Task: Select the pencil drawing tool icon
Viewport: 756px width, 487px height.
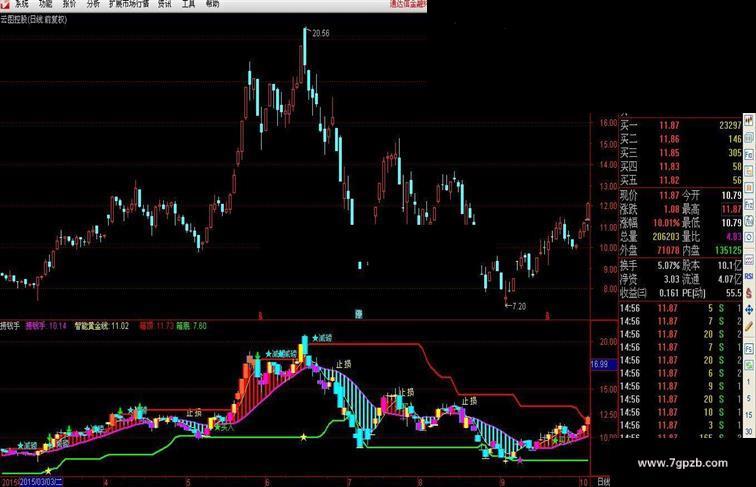Action: point(749,326)
